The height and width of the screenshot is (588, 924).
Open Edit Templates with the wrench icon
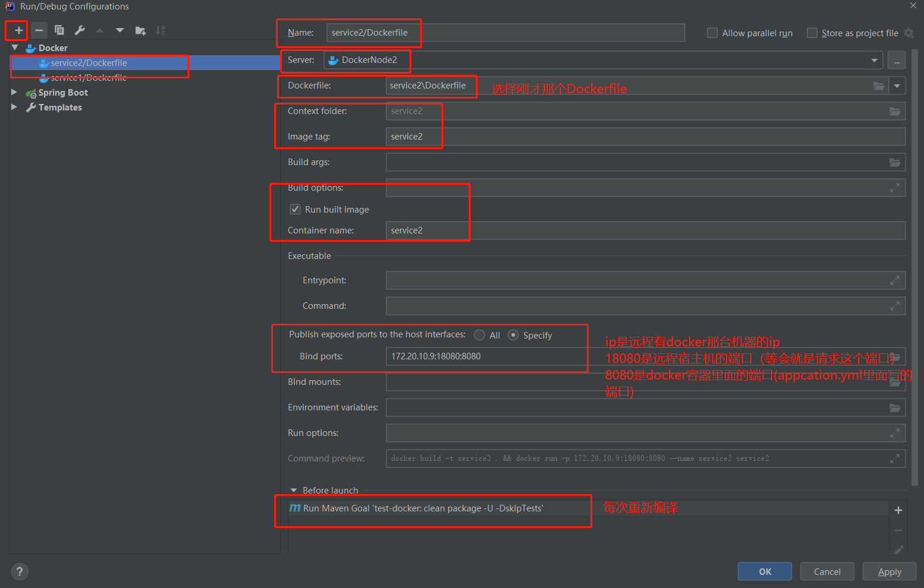[79, 30]
